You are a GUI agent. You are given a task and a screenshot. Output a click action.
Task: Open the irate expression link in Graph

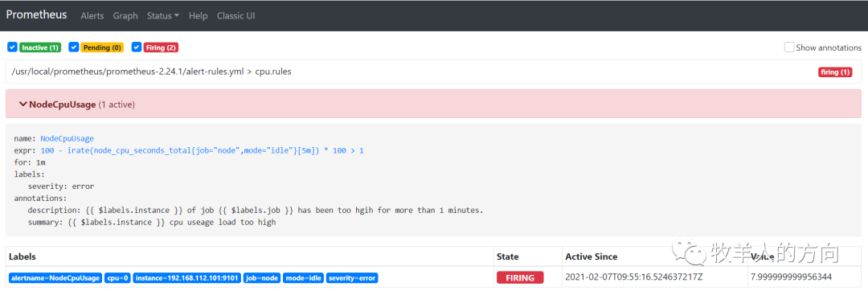click(x=202, y=150)
